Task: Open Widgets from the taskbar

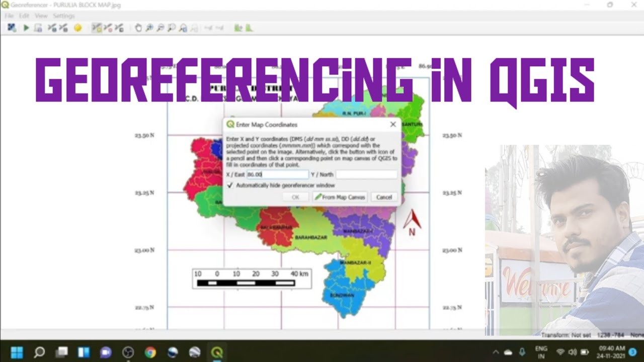Action: coord(84,352)
